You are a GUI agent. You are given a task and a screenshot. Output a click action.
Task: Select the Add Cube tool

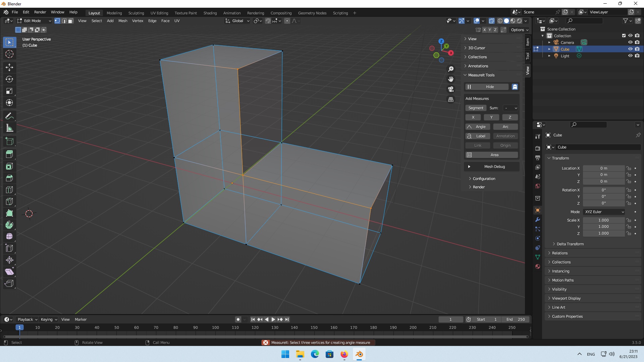click(9, 141)
